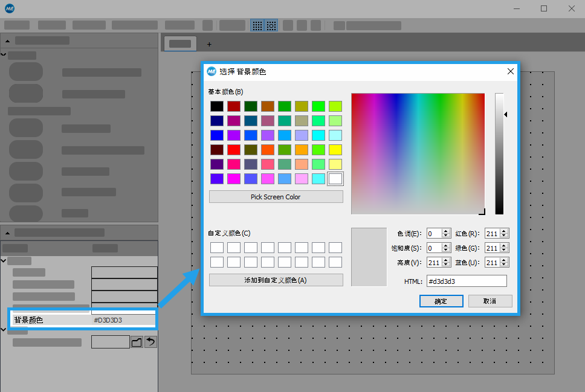Close the 选择背景颜色 dialog with X
Viewport: 585px width, 392px height.
tap(511, 71)
